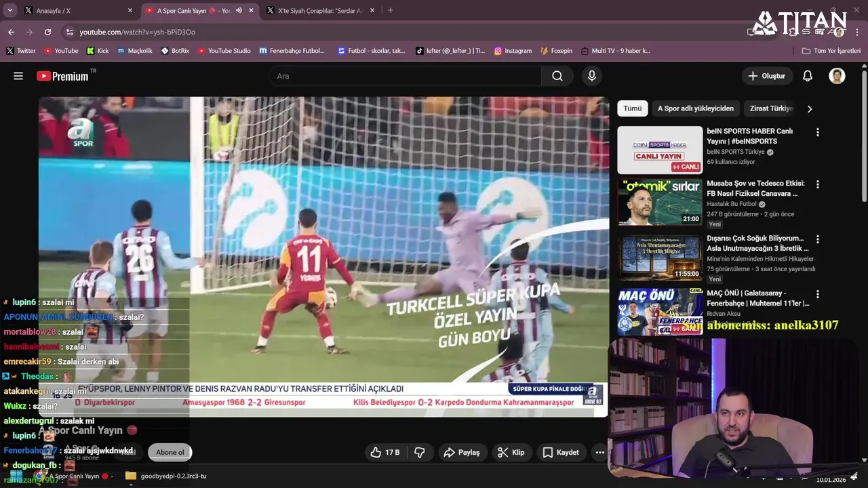Image resolution: width=868 pixels, height=488 pixels.
Task: Open options for beIN SPORTS HABER video
Action: (817, 132)
